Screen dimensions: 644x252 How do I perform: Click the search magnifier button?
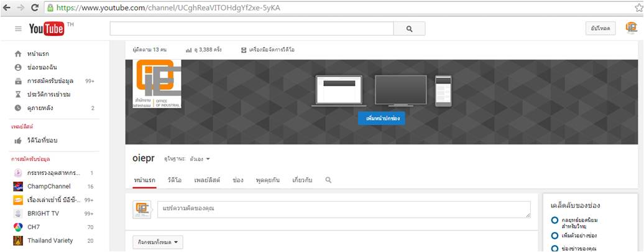(x=409, y=29)
